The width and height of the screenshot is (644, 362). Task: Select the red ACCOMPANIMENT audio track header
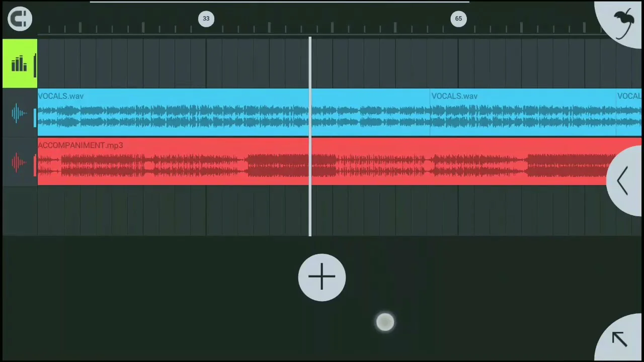(20, 162)
